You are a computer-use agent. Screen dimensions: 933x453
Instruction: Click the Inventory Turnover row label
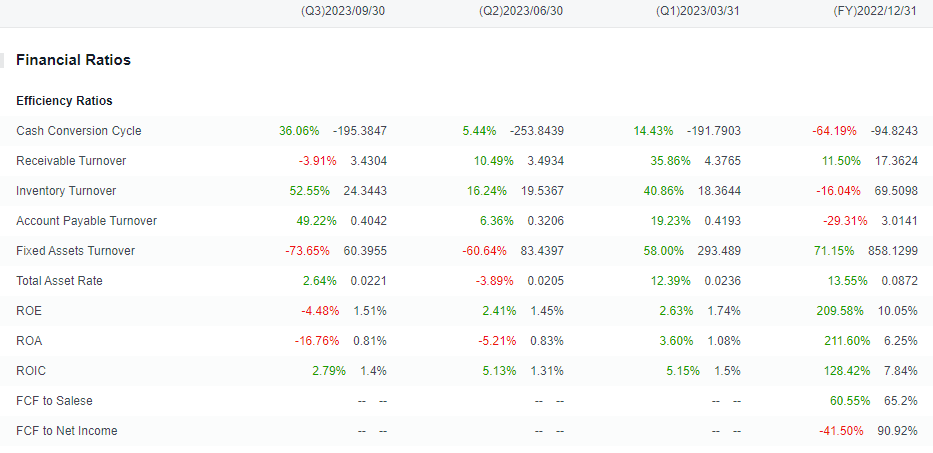click(66, 191)
